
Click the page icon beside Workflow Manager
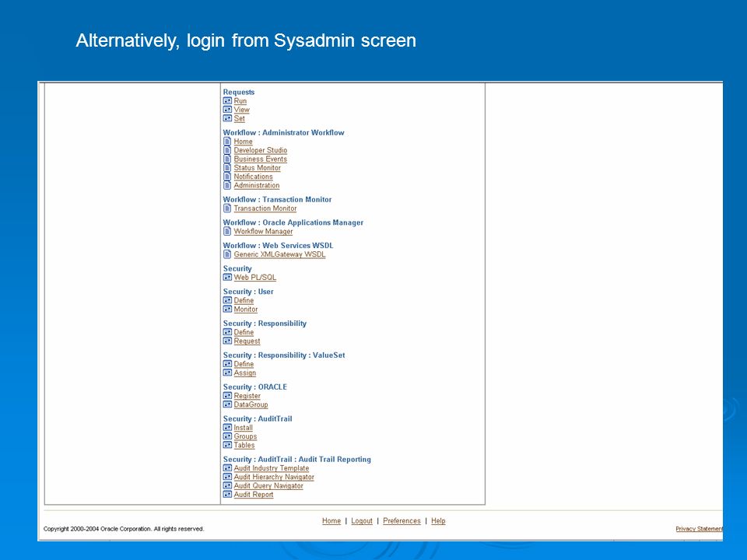[227, 232]
